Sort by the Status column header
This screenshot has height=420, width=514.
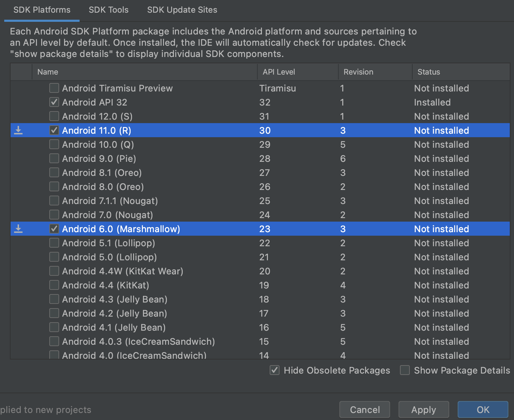coord(461,72)
